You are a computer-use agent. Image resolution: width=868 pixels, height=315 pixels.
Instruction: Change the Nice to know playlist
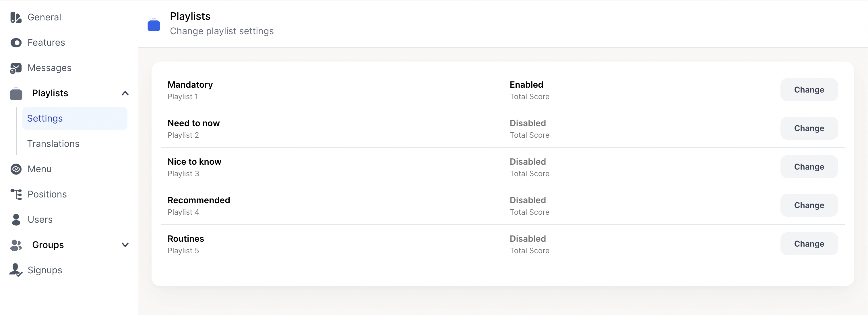809,167
